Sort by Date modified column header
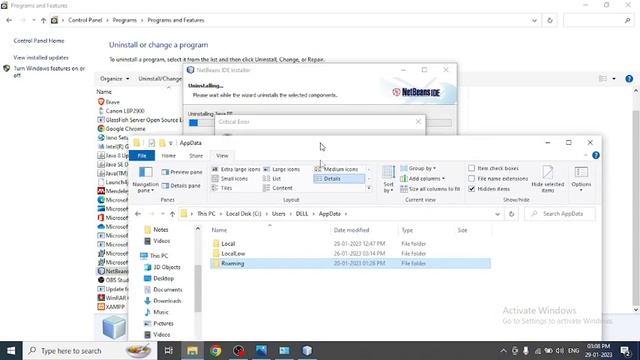This screenshot has height=360, width=640. coord(351,230)
